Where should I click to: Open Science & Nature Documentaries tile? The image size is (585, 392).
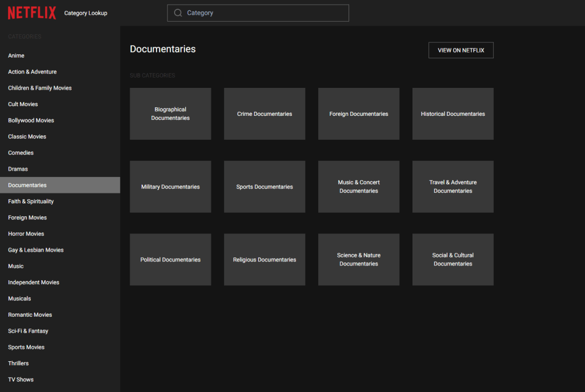click(x=359, y=260)
